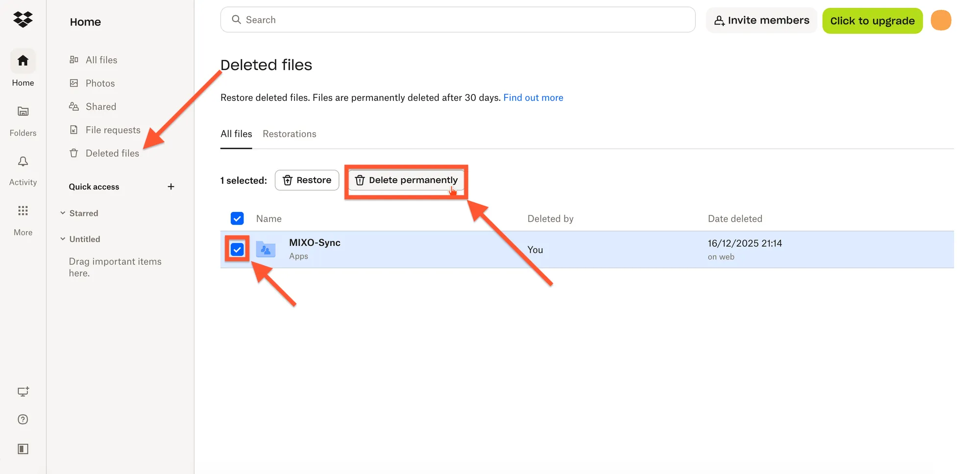Screen dimensions: 980x474
Task: Open the Activity bell icon
Action: coord(23,162)
